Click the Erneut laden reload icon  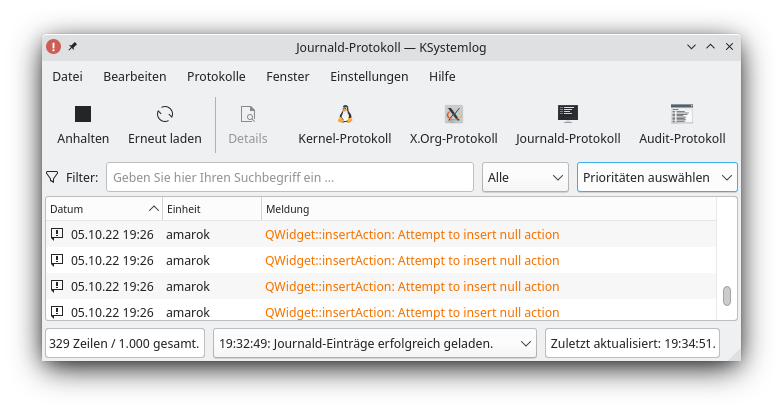coord(165,115)
